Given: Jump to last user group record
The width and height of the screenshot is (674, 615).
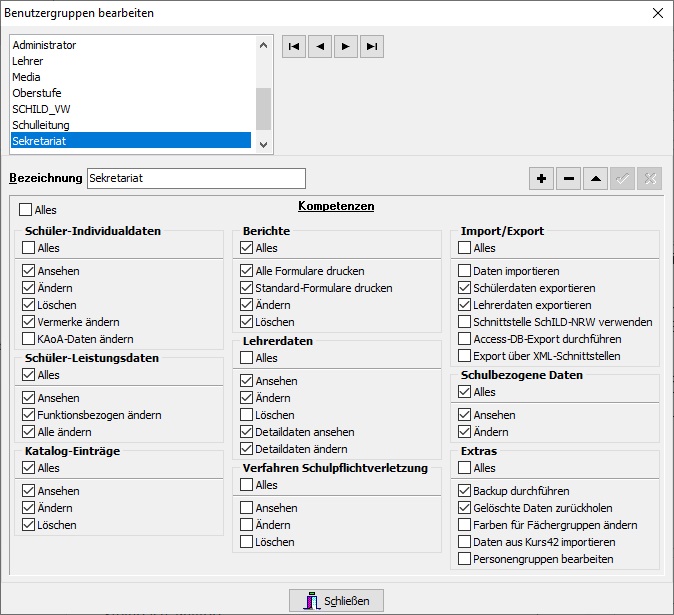Looking at the screenshot, I should (x=372, y=46).
